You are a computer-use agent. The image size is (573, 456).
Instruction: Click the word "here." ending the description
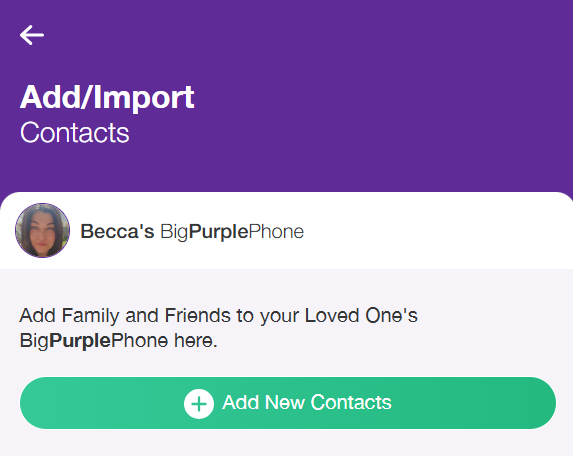click(x=196, y=341)
